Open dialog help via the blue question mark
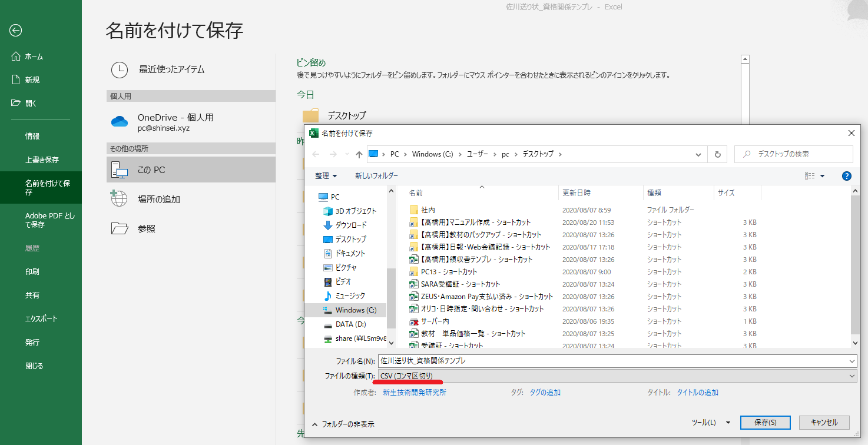 tap(847, 176)
